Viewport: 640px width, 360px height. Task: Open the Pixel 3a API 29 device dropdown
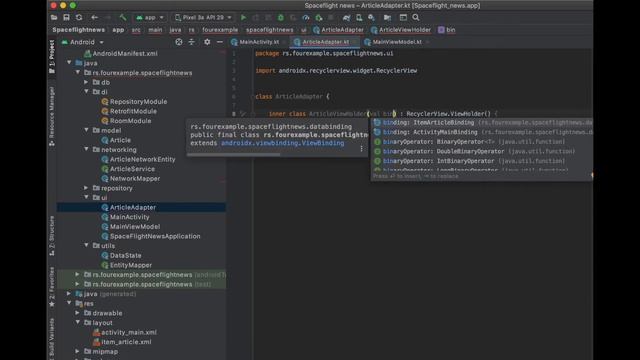[x=203, y=18]
